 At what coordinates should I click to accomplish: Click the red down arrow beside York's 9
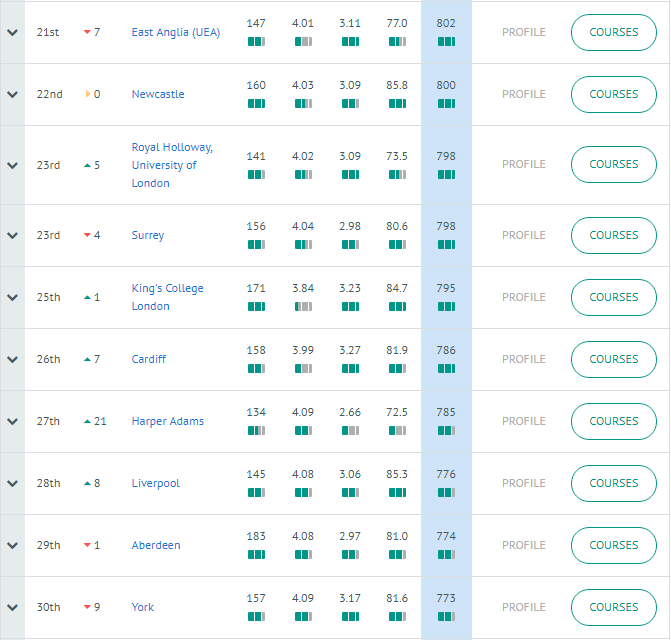coord(87,607)
